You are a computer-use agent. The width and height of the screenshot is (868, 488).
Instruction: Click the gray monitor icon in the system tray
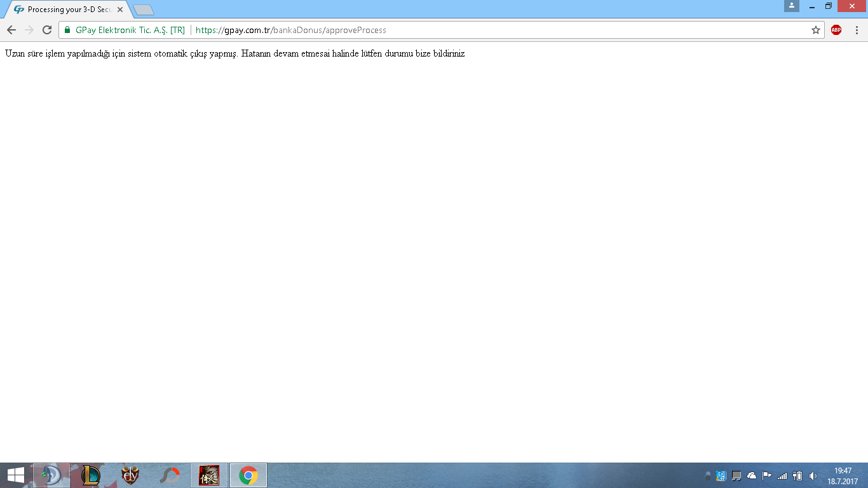click(x=736, y=475)
